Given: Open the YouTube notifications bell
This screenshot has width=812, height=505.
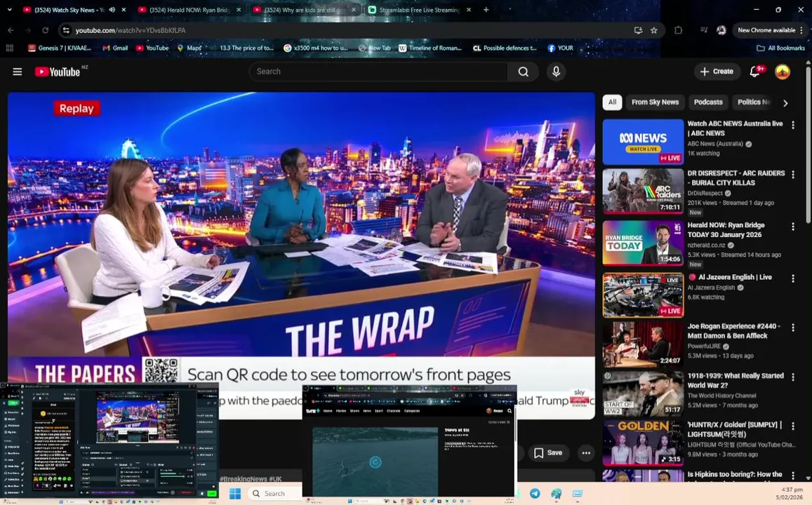Looking at the screenshot, I should 755,72.
